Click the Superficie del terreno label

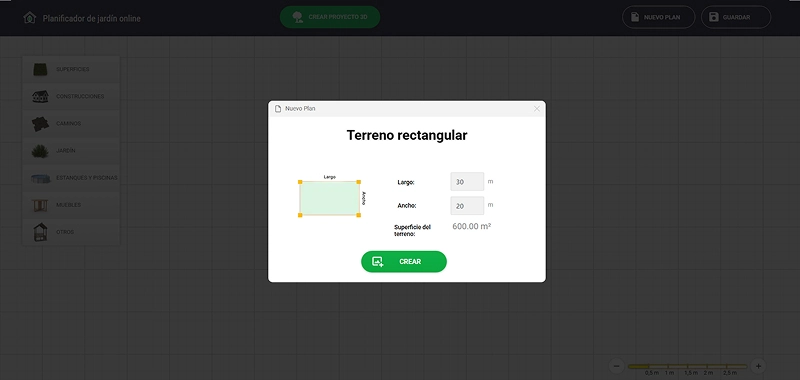(x=412, y=230)
